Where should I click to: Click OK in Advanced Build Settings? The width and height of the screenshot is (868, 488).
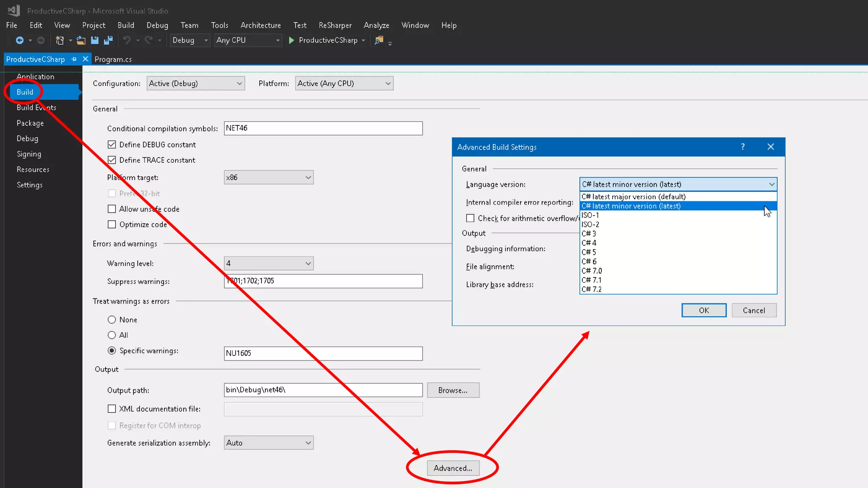pos(704,311)
